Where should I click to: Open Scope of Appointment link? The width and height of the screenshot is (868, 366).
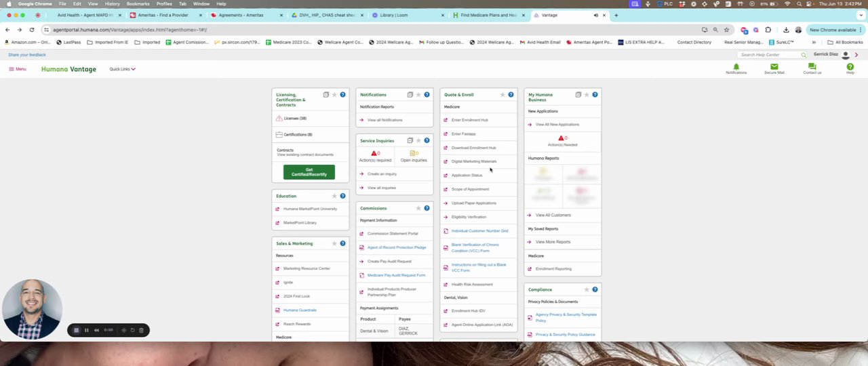tap(470, 189)
